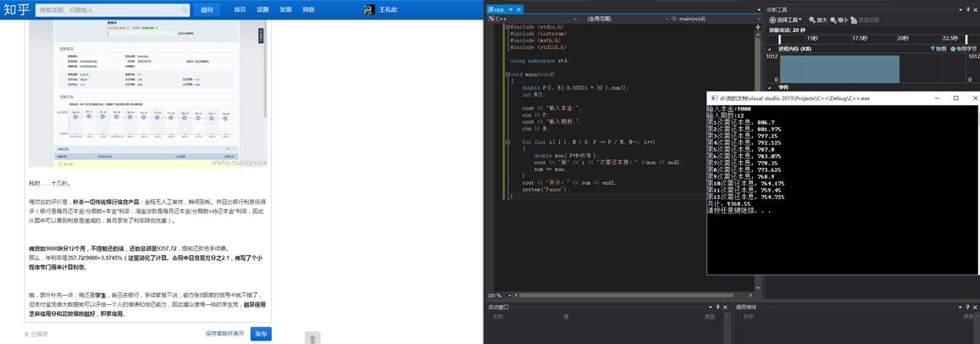Collapse the void main(void) function block
The image size is (980, 344).
click(x=507, y=75)
